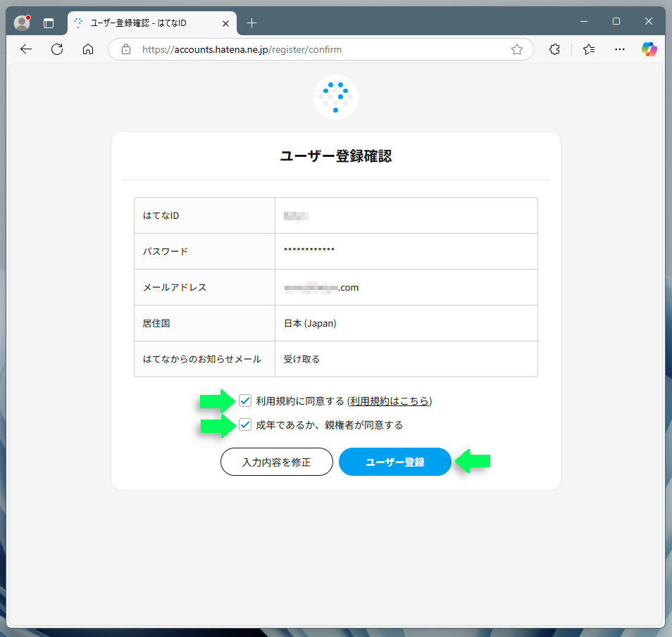Close the browser window
Screen dimensions: 672x637
(x=649, y=21)
